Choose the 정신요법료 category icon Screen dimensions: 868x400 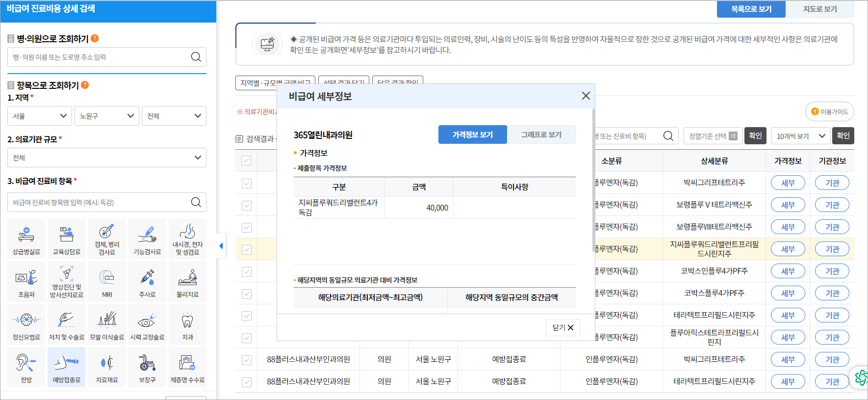point(26,324)
